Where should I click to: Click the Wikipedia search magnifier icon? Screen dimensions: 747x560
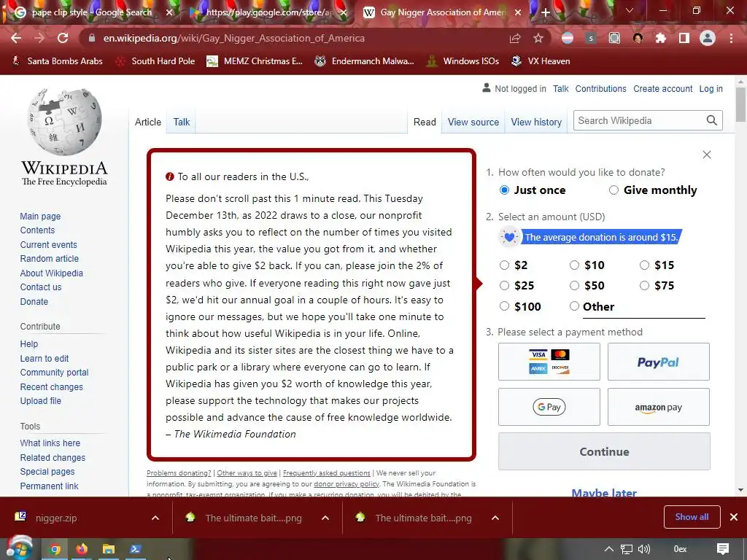pos(712,120)
